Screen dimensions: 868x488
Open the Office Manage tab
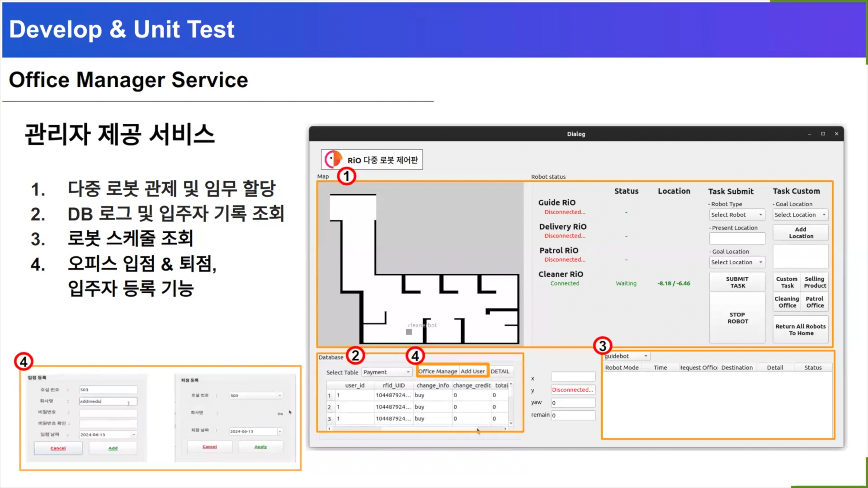point(437,371)
